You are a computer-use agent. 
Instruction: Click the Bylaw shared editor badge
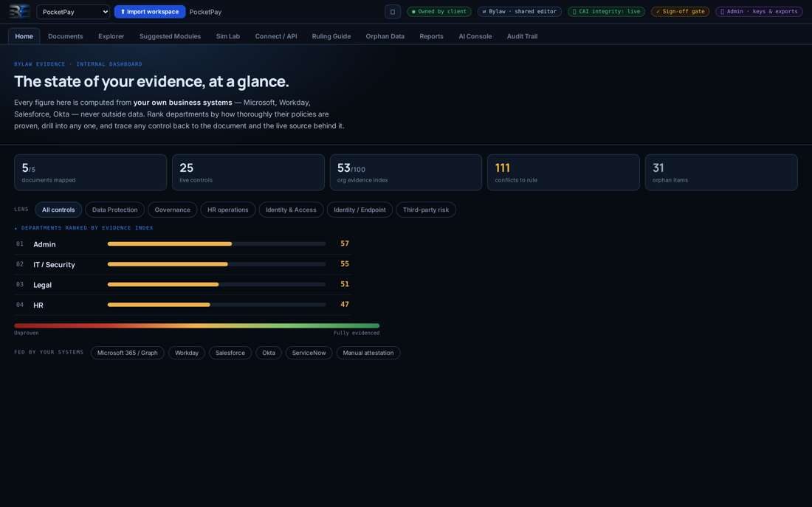coord(520,11)
